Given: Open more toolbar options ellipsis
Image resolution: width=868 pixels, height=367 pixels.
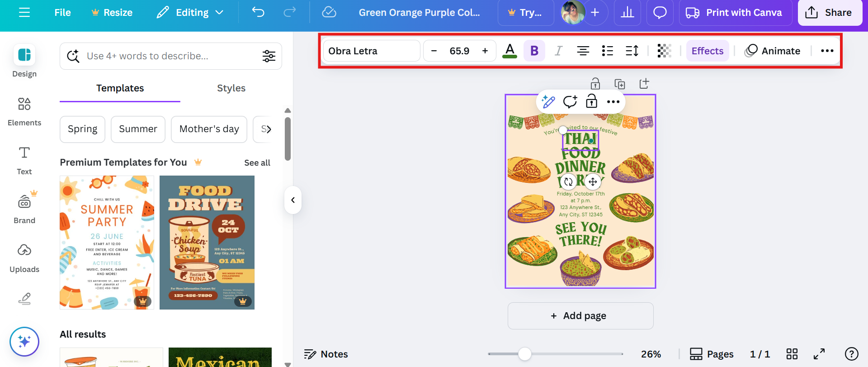Looking at the screenshot, I should (x=827, y=51).
